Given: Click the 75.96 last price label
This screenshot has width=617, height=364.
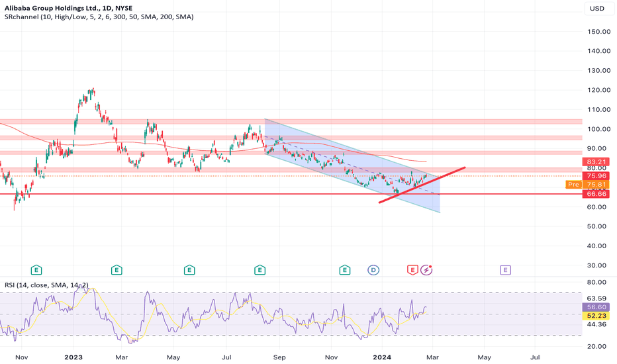Looking at the screenshot, I should tap(596, 176).
